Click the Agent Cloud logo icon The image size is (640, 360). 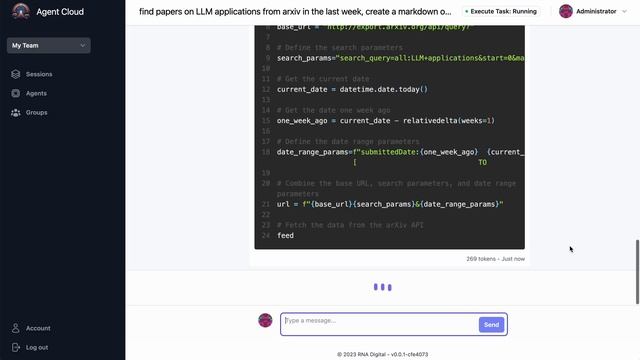[x=20, y=11]
